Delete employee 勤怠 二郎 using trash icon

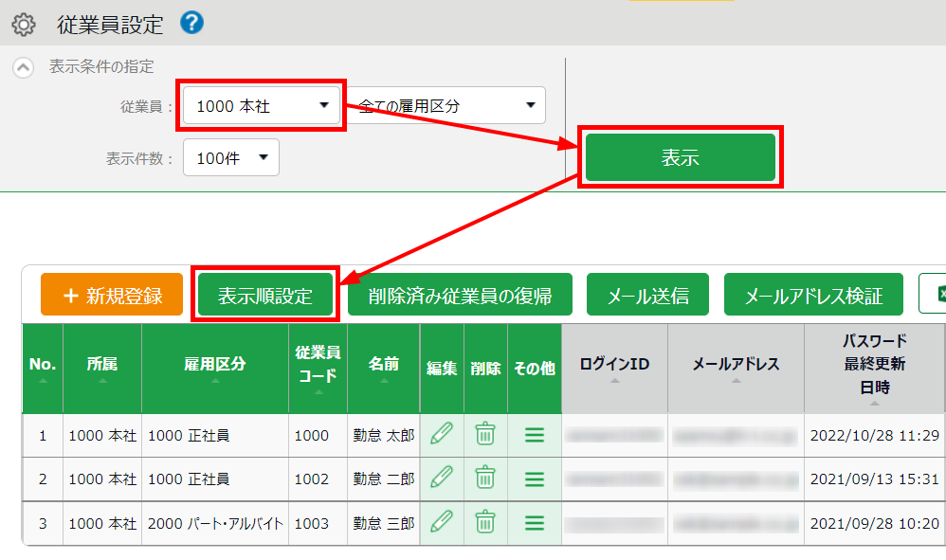[485, 479]
